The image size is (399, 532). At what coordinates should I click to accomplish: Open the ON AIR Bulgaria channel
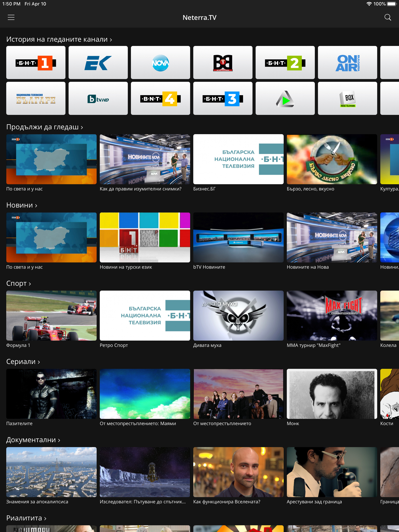point(347,63)
